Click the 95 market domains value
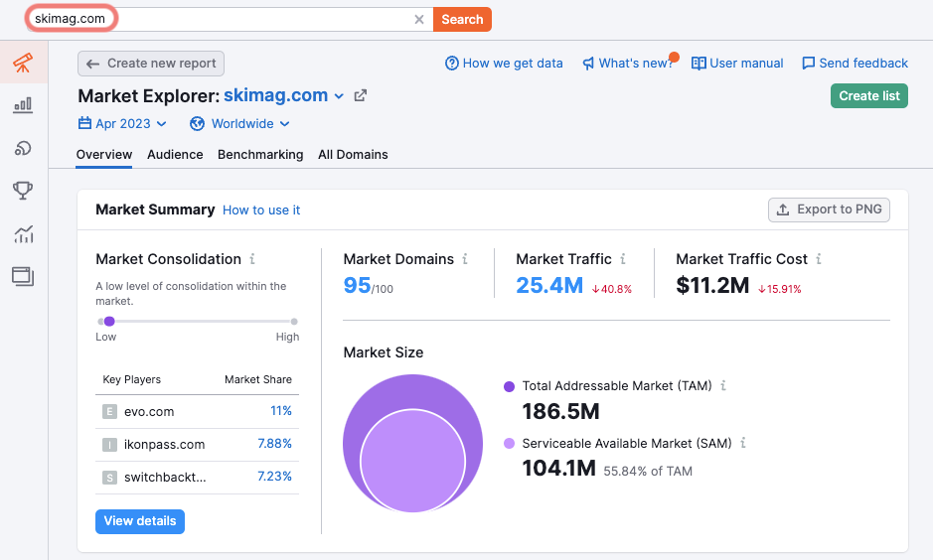The height and width of the screenshot is (560, 933). coord(357,285)
